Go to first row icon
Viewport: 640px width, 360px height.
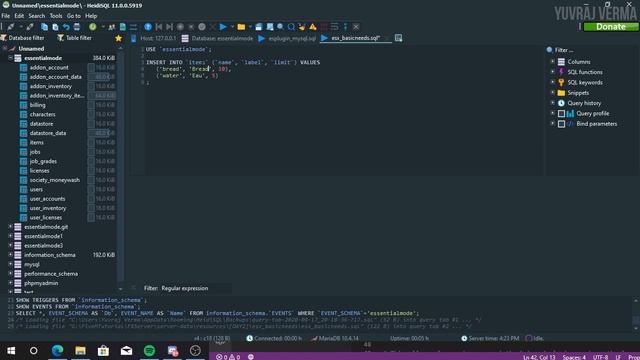[159, 27]
